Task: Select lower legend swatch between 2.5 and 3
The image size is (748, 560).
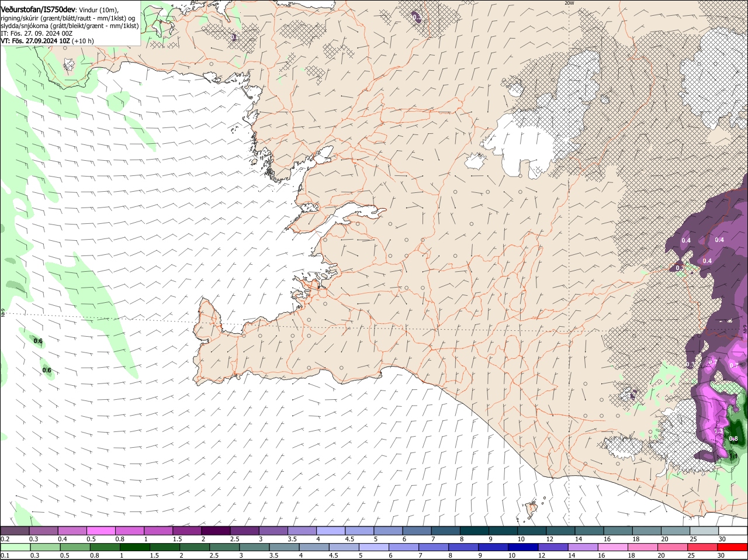Action: tap(225, 547)
